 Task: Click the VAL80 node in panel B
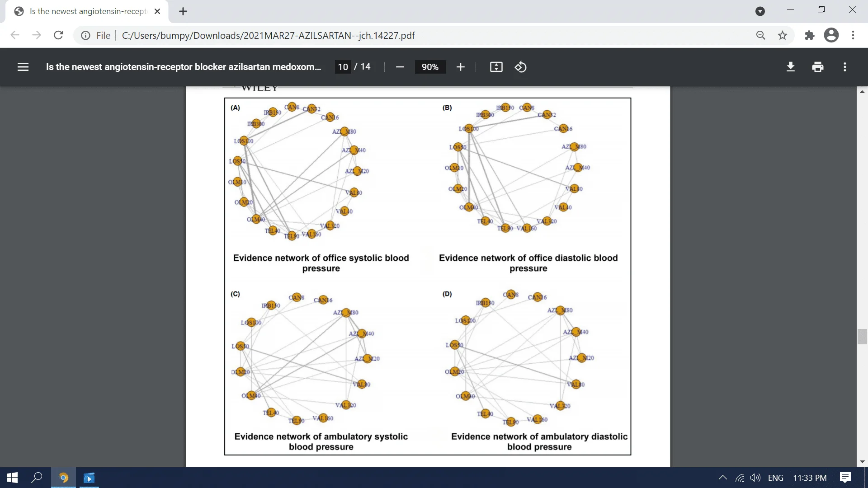click(575, 188)
